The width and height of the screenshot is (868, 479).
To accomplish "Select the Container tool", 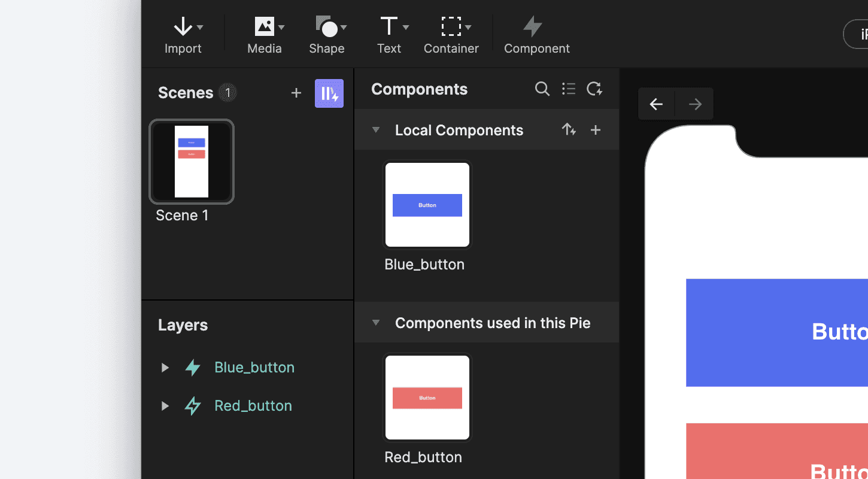I will pos(451,33).
